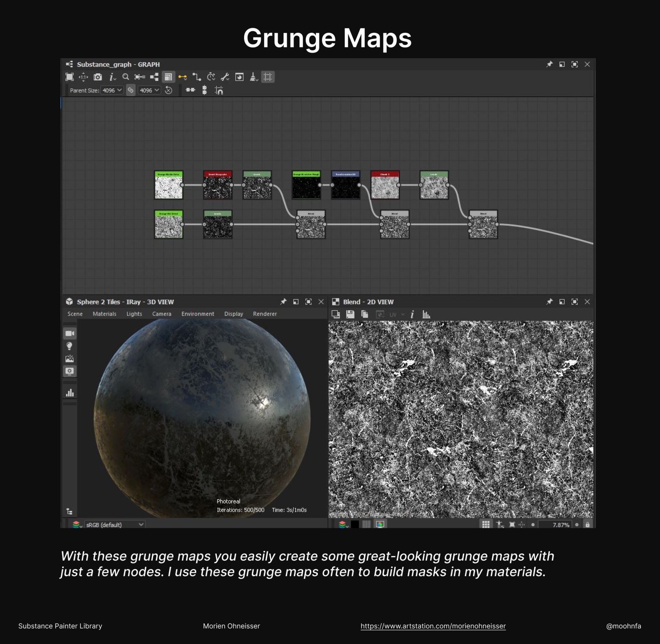
Task: Open the histogram in the 2D view toolbar
Action: tap(426, 314)
